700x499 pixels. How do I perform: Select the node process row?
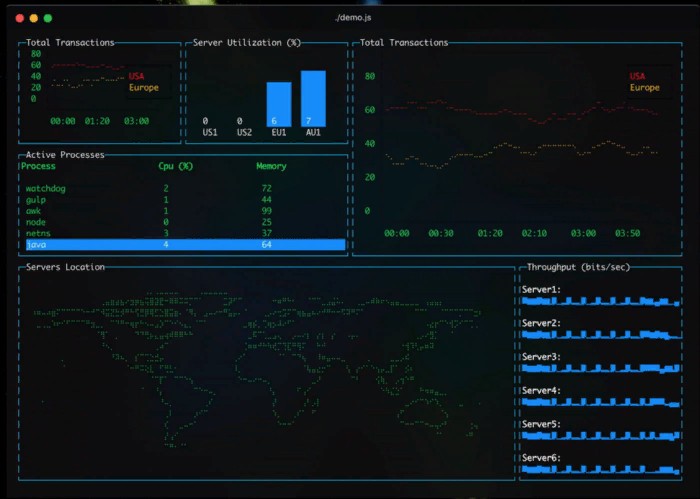point(185,222)
